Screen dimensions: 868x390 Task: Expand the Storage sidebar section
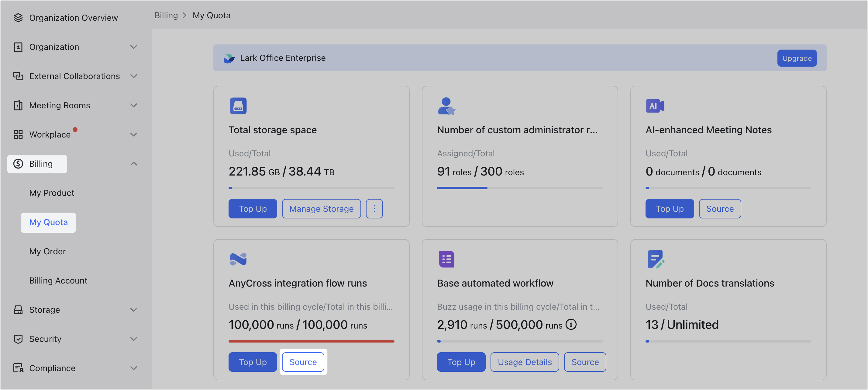(x=134, y=309)
